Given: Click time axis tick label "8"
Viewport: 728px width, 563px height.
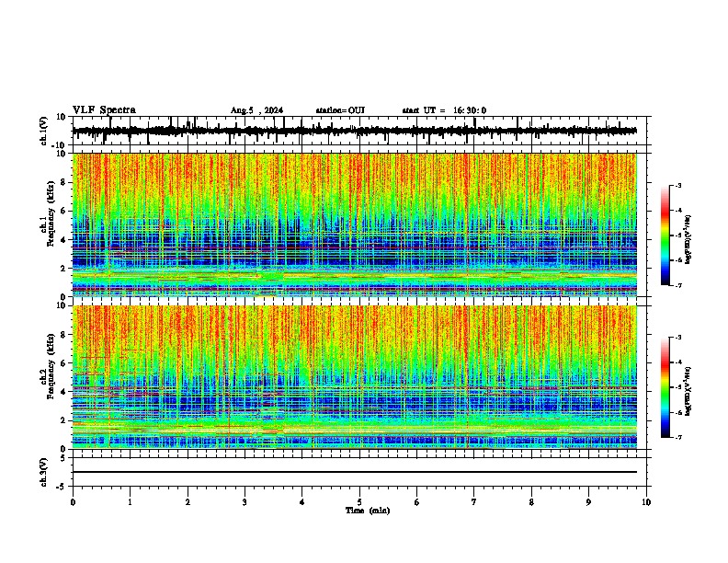Looking at the screenshot, I should pyautogui.click(x=531, y=502).
